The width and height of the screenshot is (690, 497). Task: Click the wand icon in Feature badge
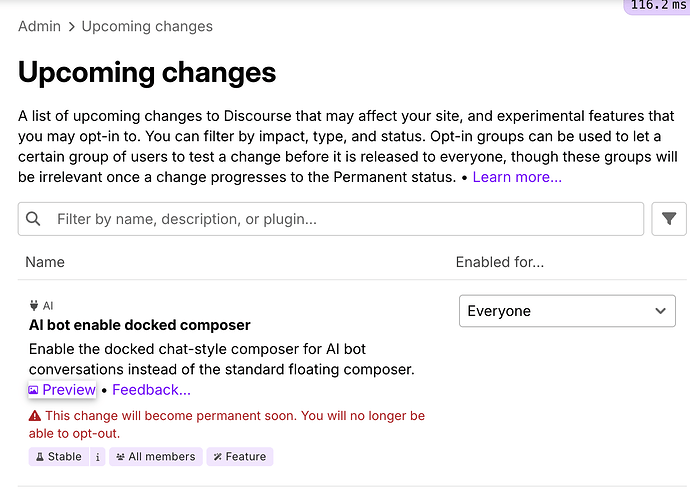coord(217,457)
